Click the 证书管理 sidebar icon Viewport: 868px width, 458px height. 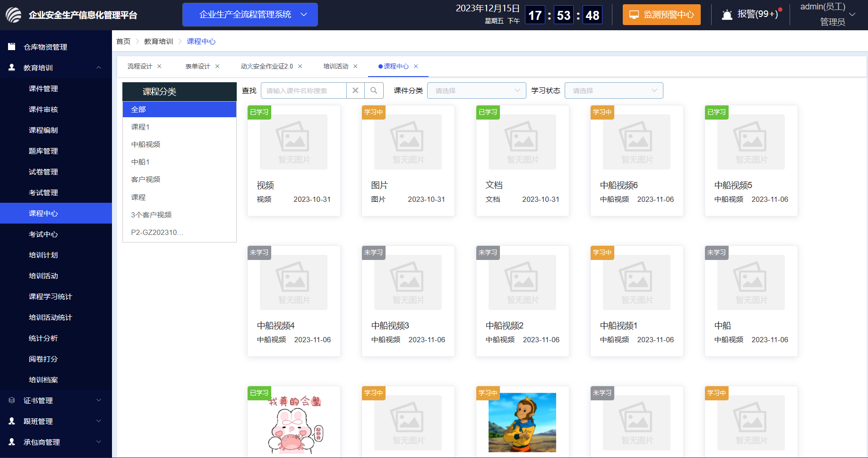coord(12,400)
